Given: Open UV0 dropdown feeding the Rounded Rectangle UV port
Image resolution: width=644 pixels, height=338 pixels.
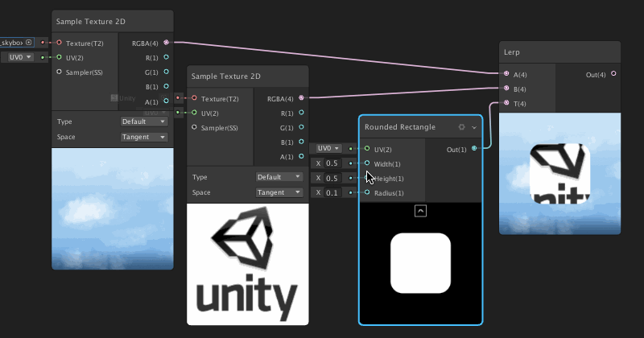Looking at the screenshot, I should click(328, 148).
